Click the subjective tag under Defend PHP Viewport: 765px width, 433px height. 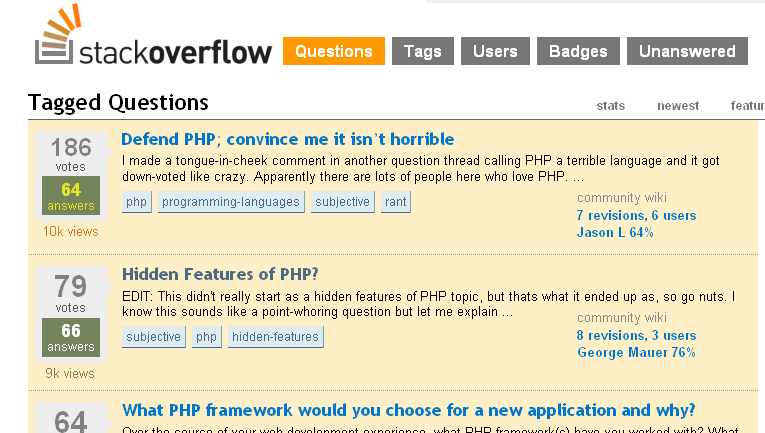click(343, 202)
